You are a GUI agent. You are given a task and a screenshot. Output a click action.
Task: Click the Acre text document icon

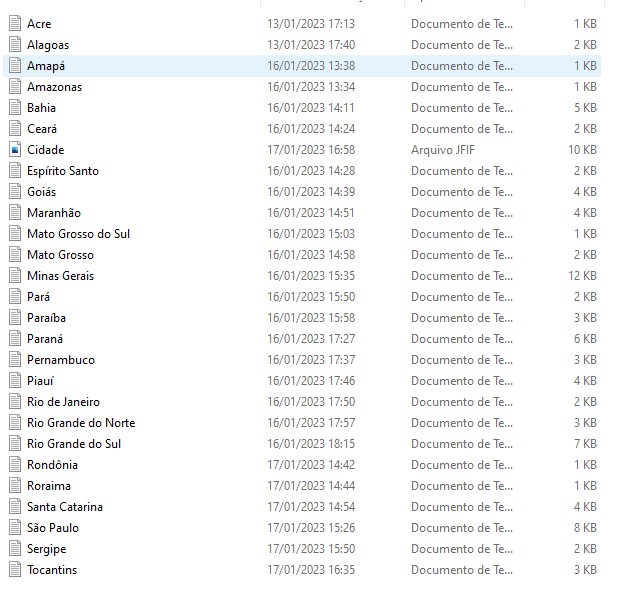15,23
